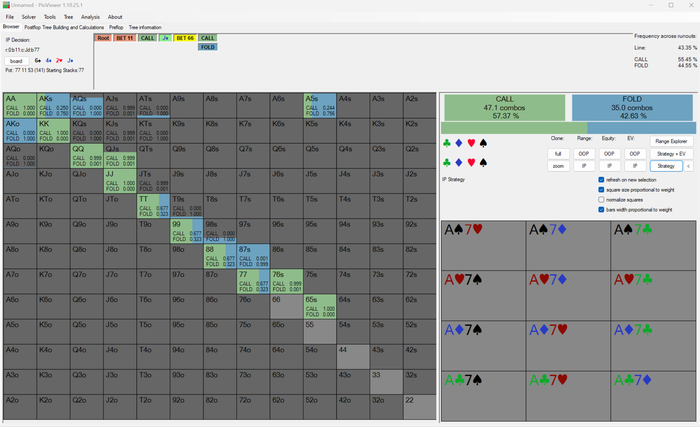
Task: Click the green club icon in the bottom suit row
Action: [446, 163]
